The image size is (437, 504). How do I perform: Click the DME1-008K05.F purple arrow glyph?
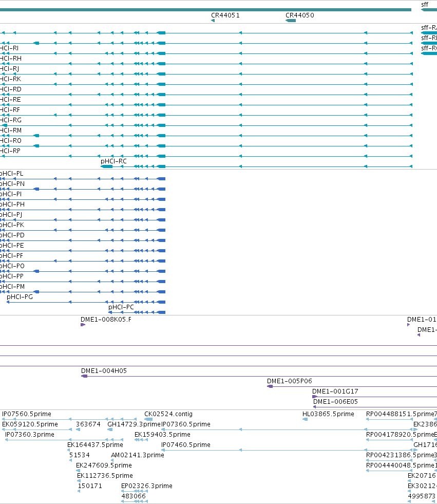coord(83,325)
